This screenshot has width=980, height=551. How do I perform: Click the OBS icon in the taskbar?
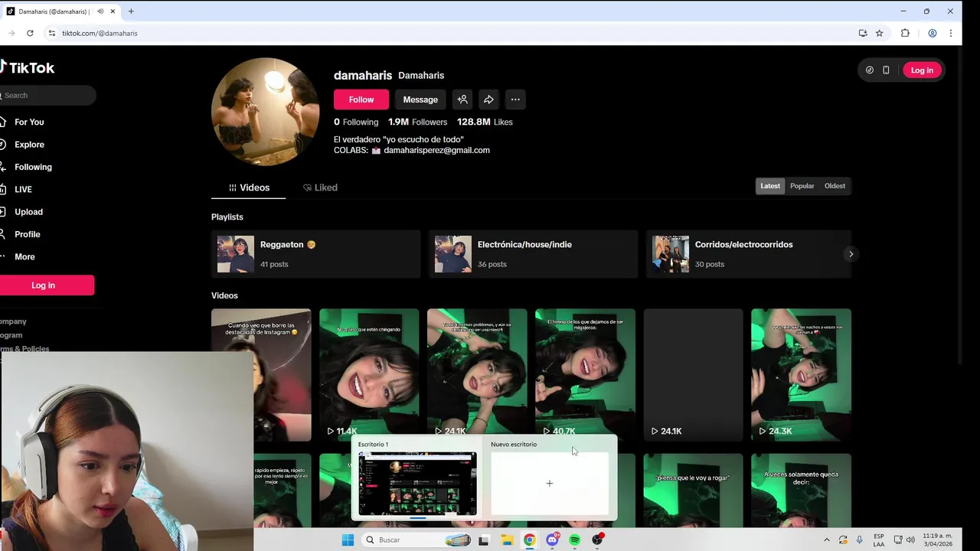click(x=598, y=540)
